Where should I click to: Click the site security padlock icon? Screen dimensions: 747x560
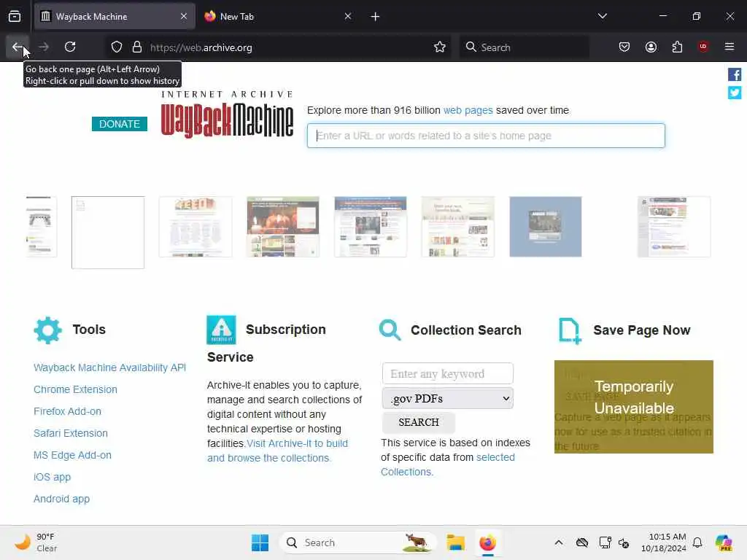click(137, 47)
